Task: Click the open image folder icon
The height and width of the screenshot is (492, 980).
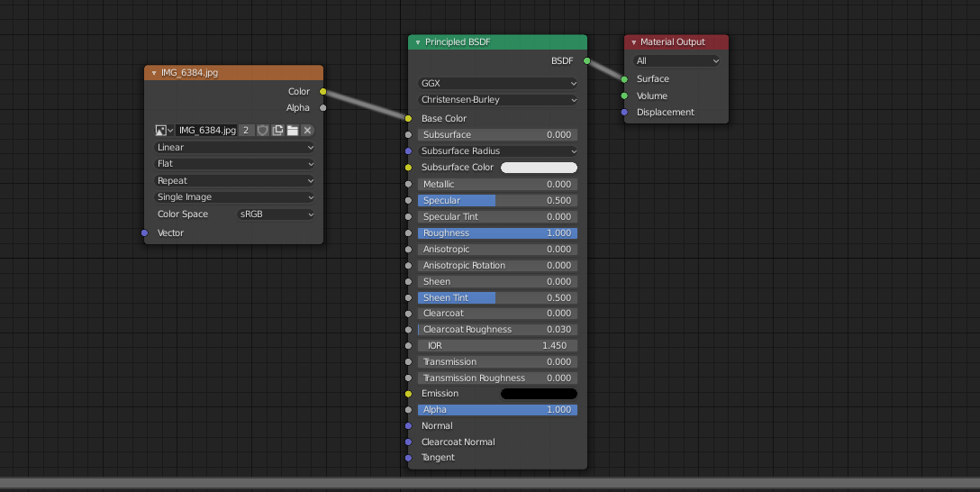Action: [x=293, y=131]
